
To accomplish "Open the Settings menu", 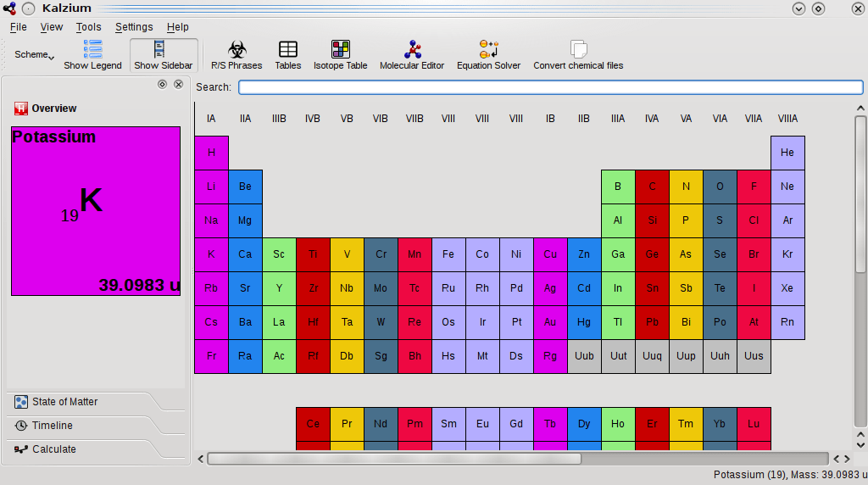I will pyautogui.click(x=134, y=27).
